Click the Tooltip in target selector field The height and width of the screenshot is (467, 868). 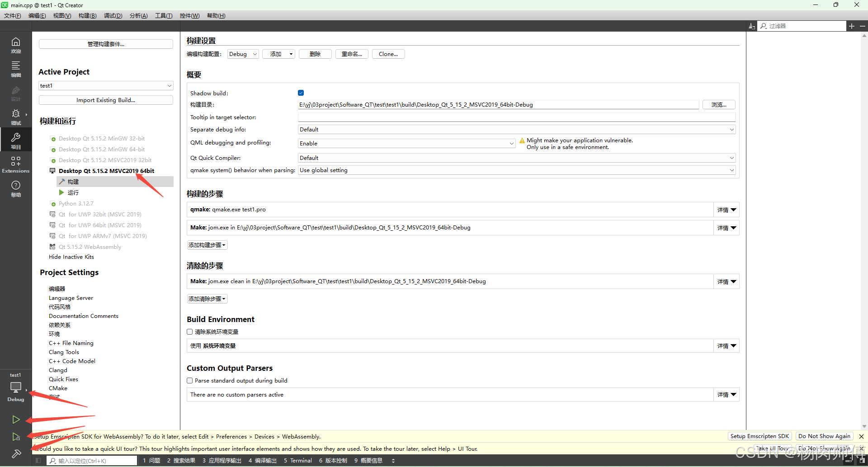pos(517,117)
